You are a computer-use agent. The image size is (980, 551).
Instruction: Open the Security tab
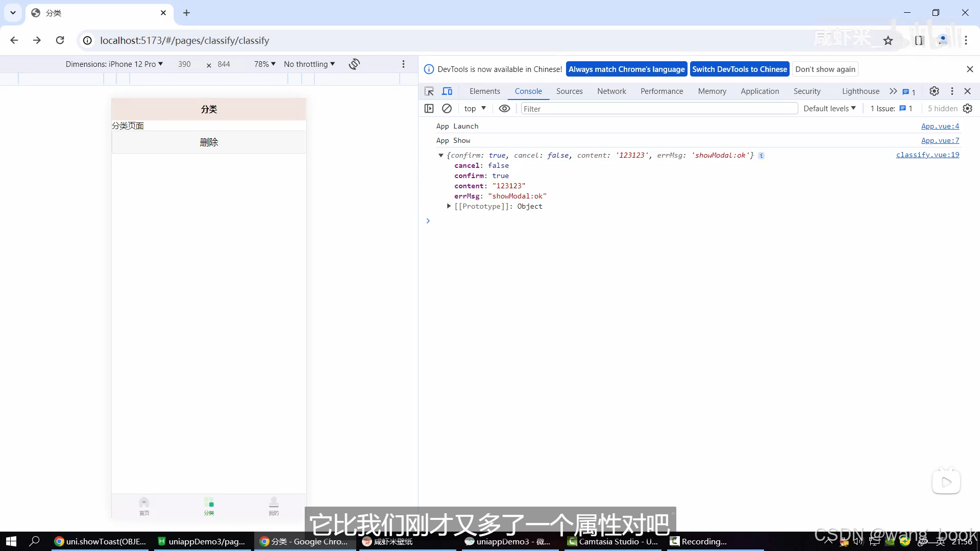pos(806,91)
